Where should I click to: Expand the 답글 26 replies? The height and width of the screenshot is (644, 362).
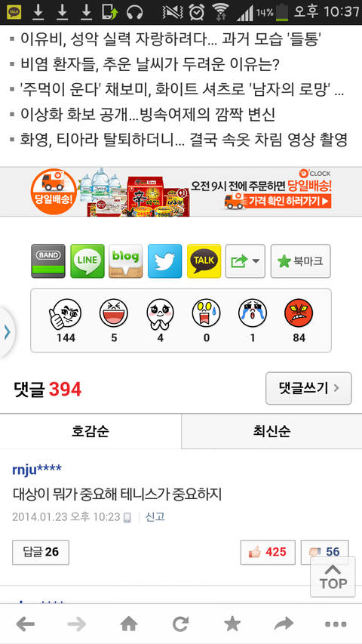tap(41, 552)
